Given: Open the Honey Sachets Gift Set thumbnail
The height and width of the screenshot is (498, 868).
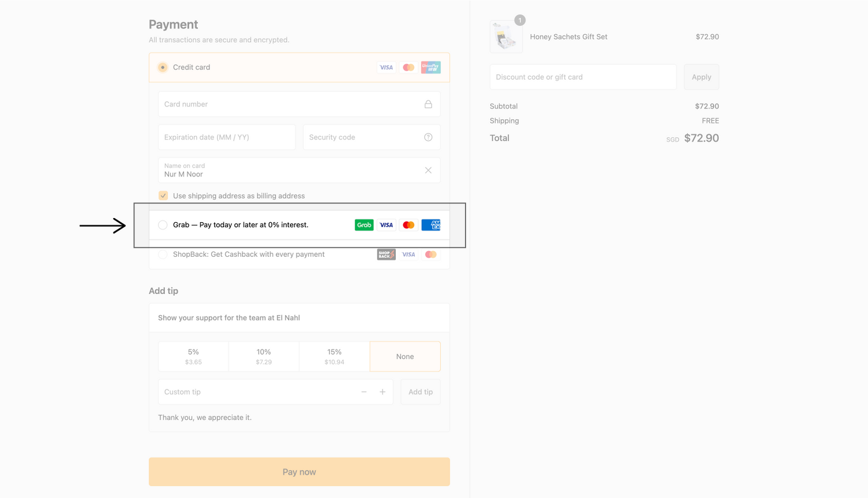Looking at the screenshot, I should pos(506,37).
